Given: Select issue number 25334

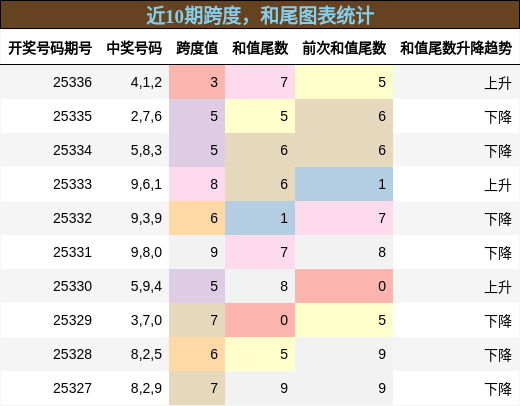Looking at the screenshot, I should 72,150.
